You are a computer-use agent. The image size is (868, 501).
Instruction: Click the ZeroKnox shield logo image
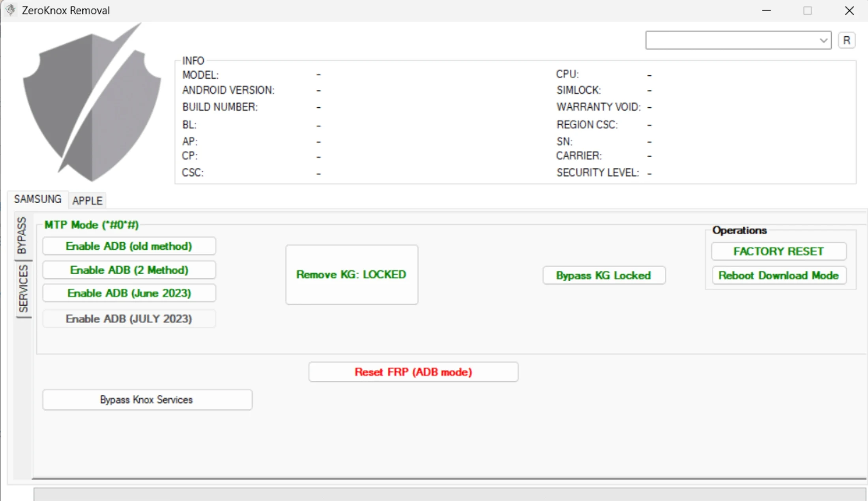(92, 105)
